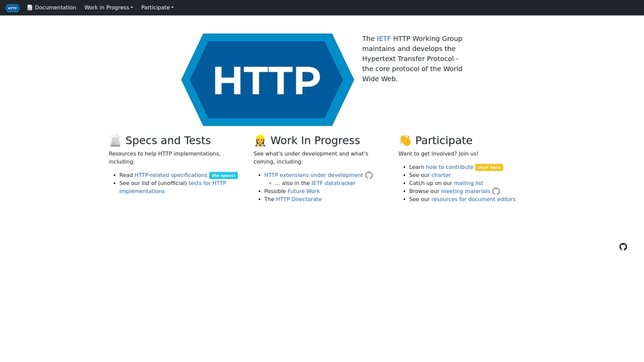Click the waving-hand emoji beside Participate heading
Image resolution: width=644 pixels, height=362 pixels.
pyautogui.click(x=404, y=140)
